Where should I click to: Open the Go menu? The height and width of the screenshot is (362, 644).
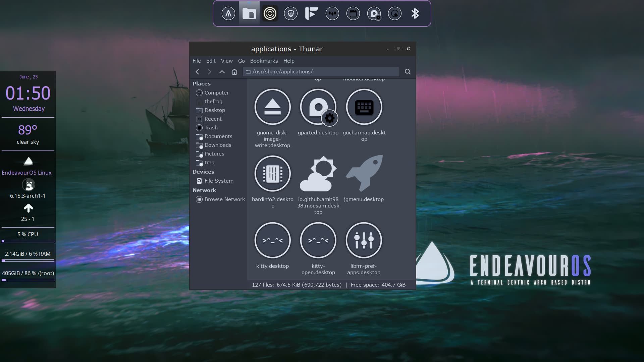[241, 61]
